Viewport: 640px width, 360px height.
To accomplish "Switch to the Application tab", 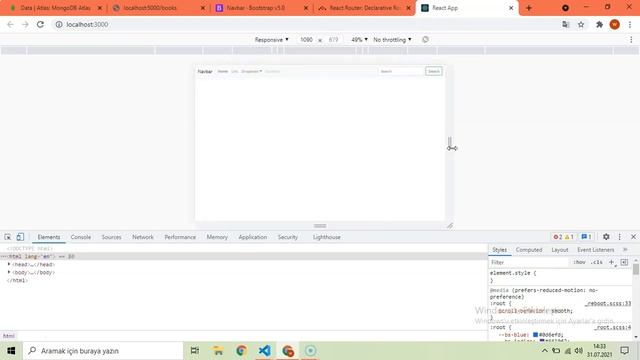I will tap(253, 237).
